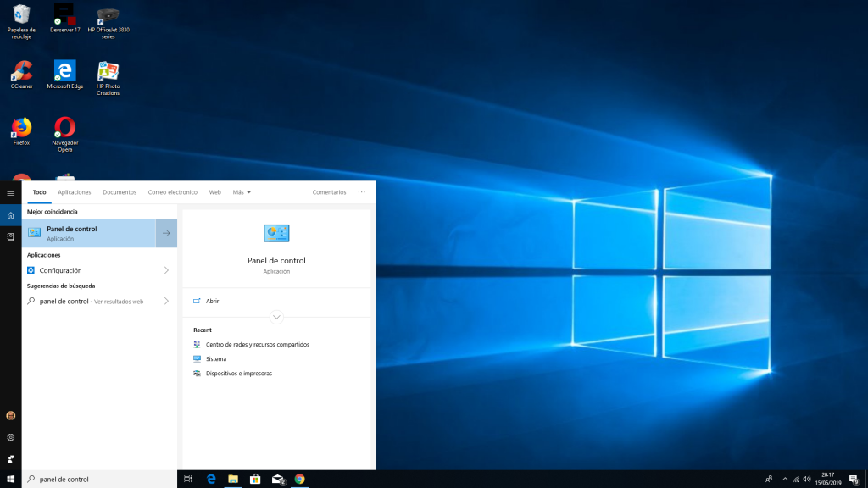Open CCleaner desktop icon

click(21, 73)
